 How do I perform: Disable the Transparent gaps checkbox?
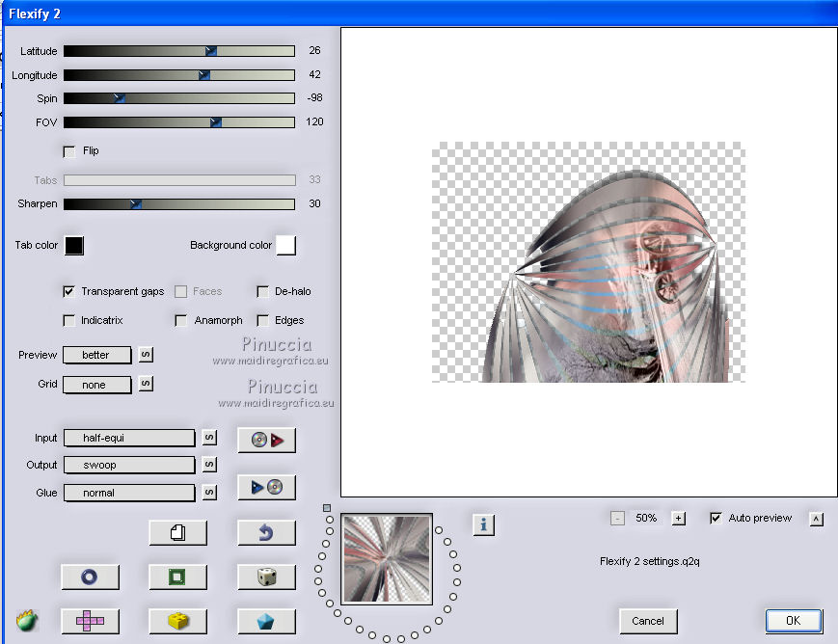[69, 291]
